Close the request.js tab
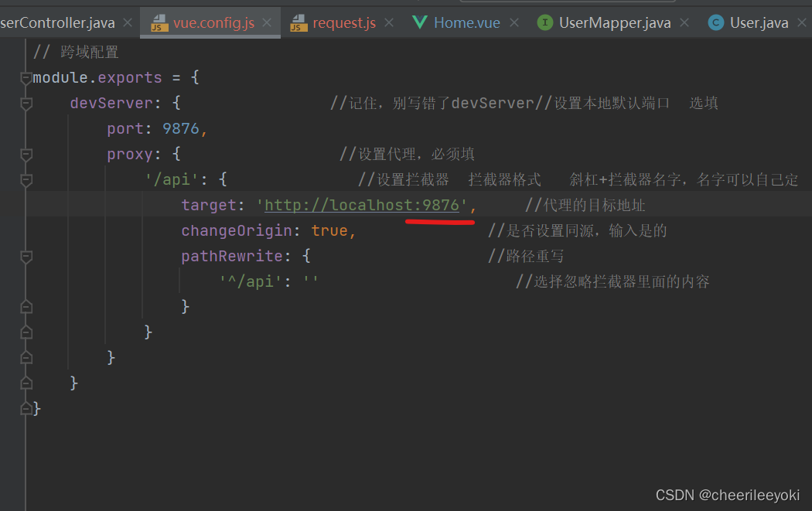 (x=389, y=22)
